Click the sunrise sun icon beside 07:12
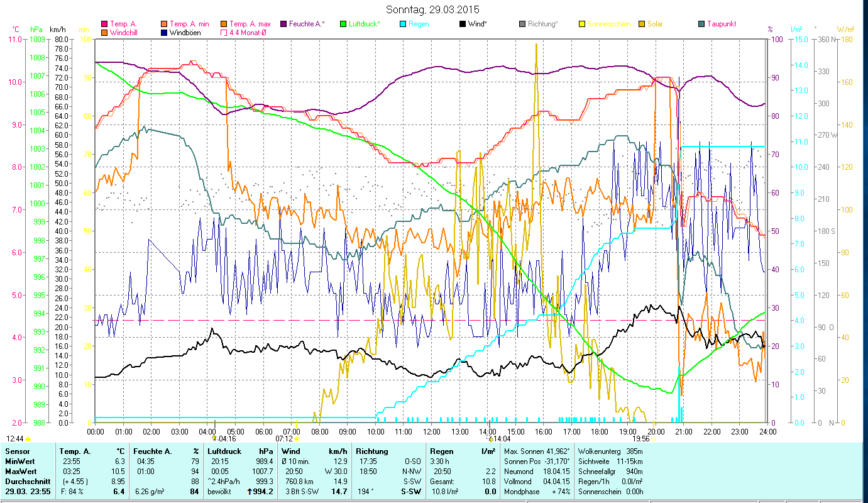This screenshot has width=868, height=503. point(297,438)
